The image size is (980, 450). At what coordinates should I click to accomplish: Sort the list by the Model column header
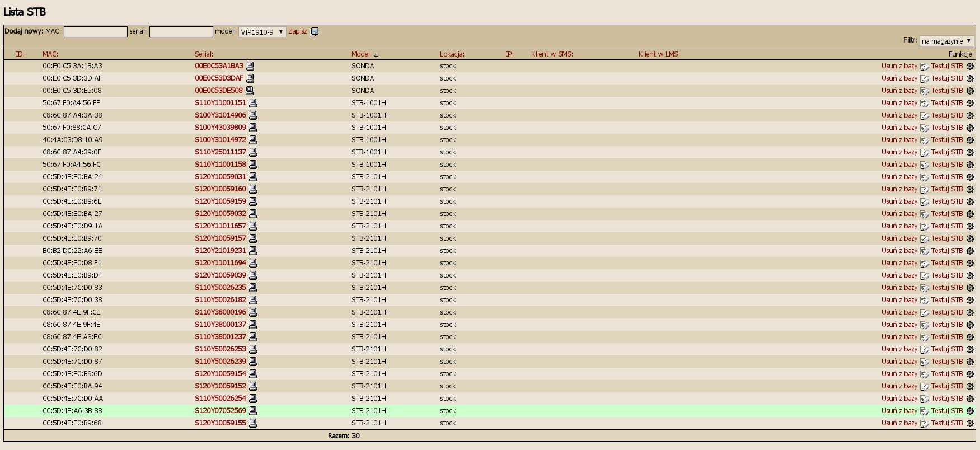click(361, 54)
